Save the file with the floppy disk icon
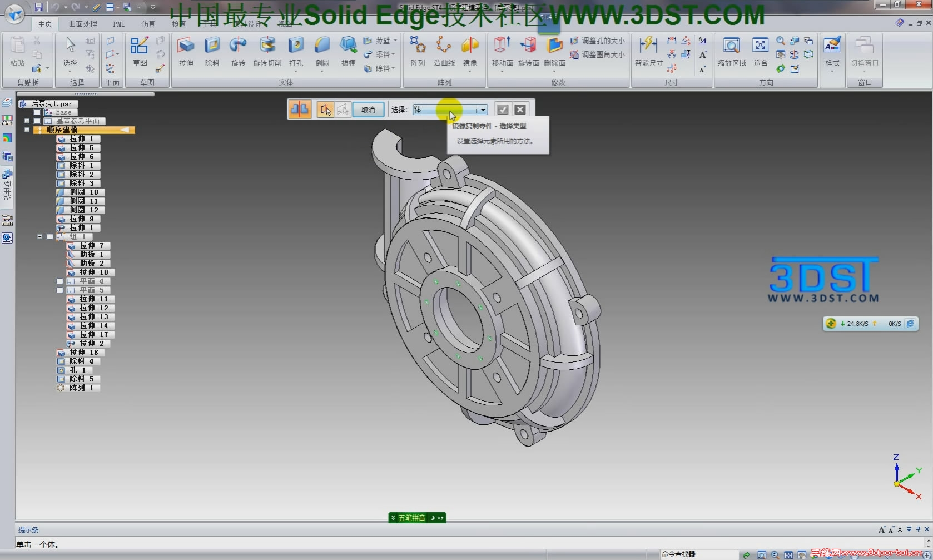Viewport: 933px width, 560px height. [x=38, y=7]
